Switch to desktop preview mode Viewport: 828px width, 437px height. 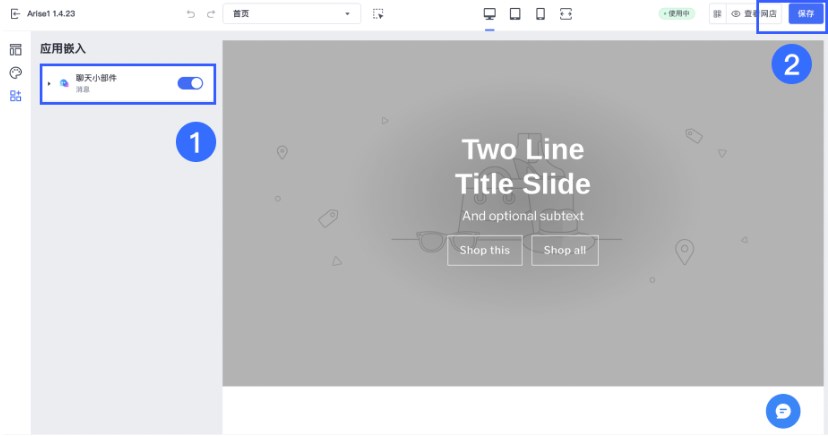click(x=490, y=14)
